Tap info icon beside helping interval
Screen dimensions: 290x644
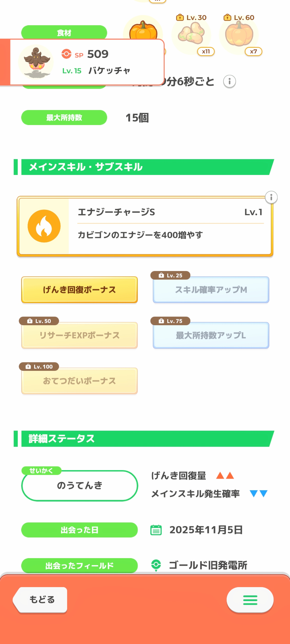point(229,81)
